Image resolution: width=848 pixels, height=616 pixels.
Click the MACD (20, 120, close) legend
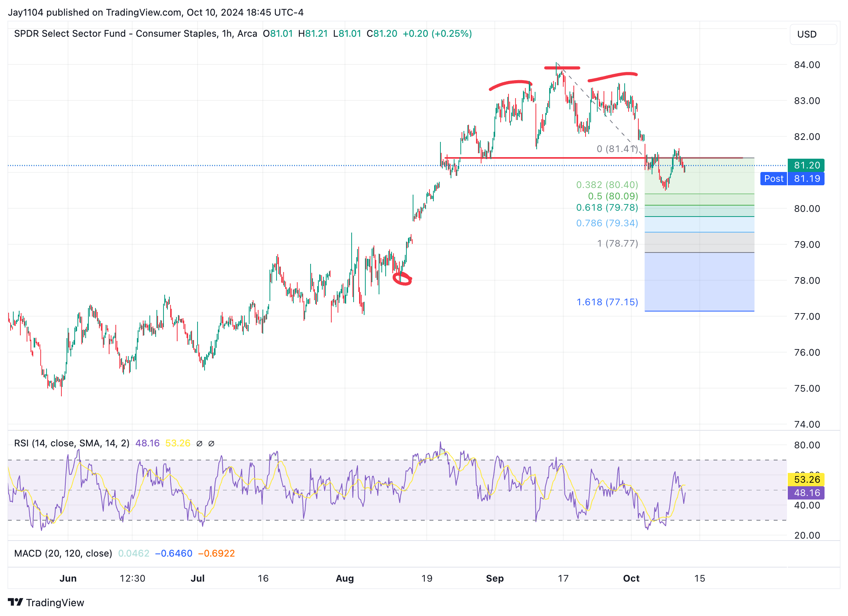click(x=63, y=553)
